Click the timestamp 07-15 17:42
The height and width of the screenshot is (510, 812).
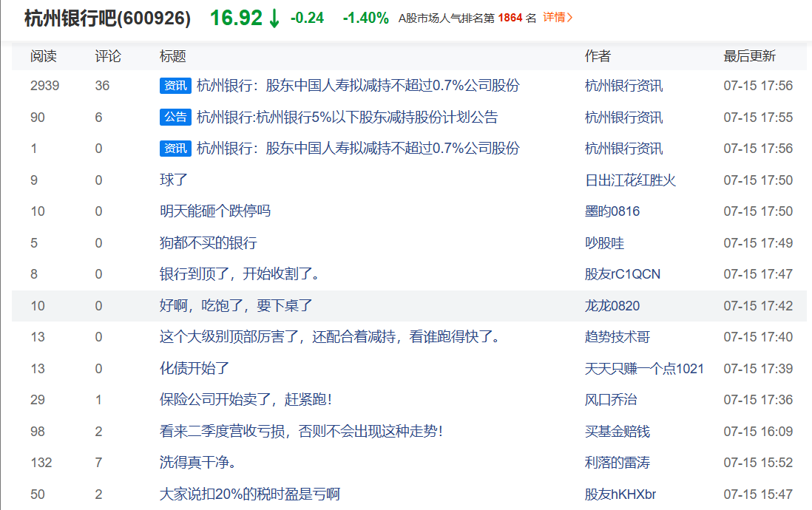[x=758, y=305]
